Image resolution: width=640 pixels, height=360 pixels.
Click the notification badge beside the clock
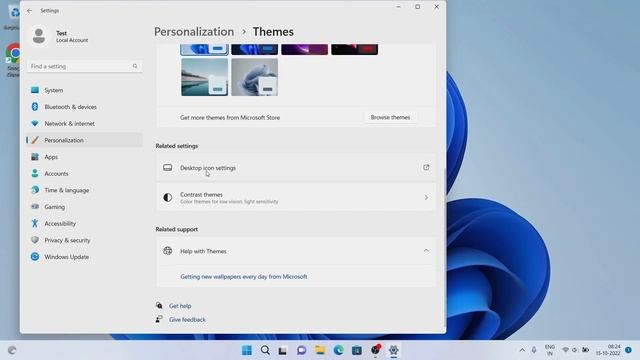click(x=628, y=350)
